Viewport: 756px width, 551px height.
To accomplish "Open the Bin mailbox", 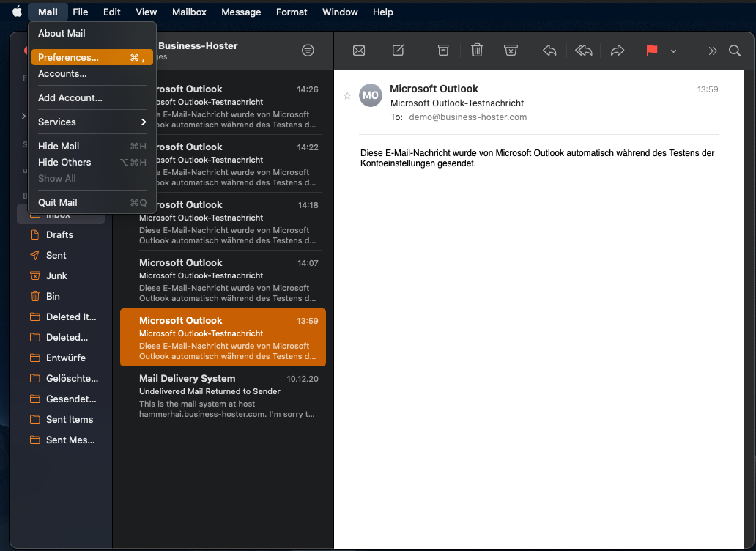I will tap(61, 297).
